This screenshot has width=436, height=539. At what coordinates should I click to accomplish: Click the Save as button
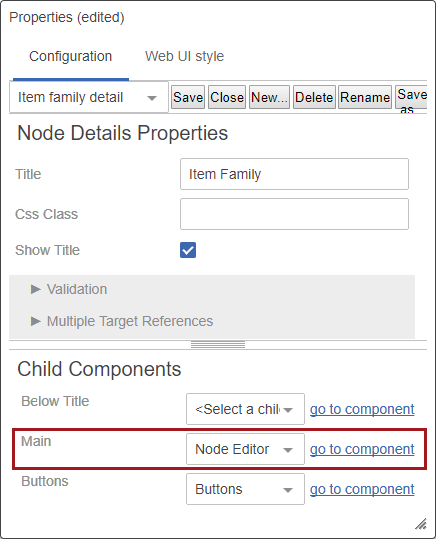tap(411, 97)
